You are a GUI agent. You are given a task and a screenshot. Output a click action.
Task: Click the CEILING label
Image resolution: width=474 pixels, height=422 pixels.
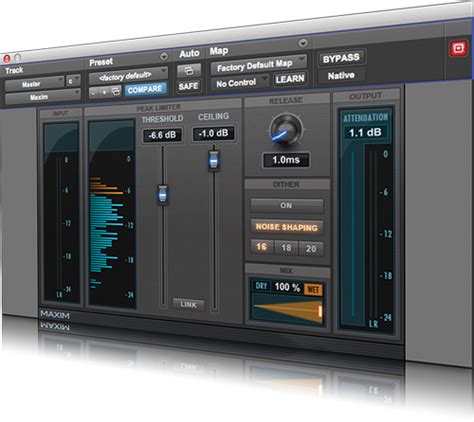click(213, 116)
